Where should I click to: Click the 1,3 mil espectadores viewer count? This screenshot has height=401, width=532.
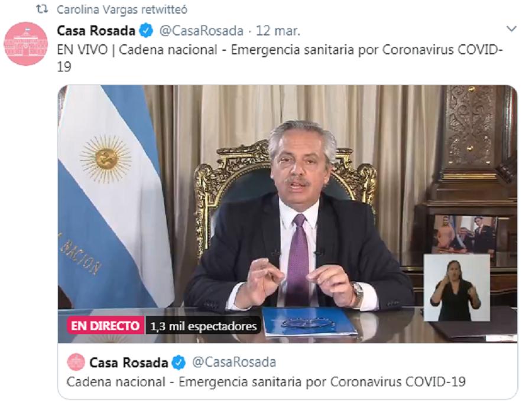pos(203,326)
